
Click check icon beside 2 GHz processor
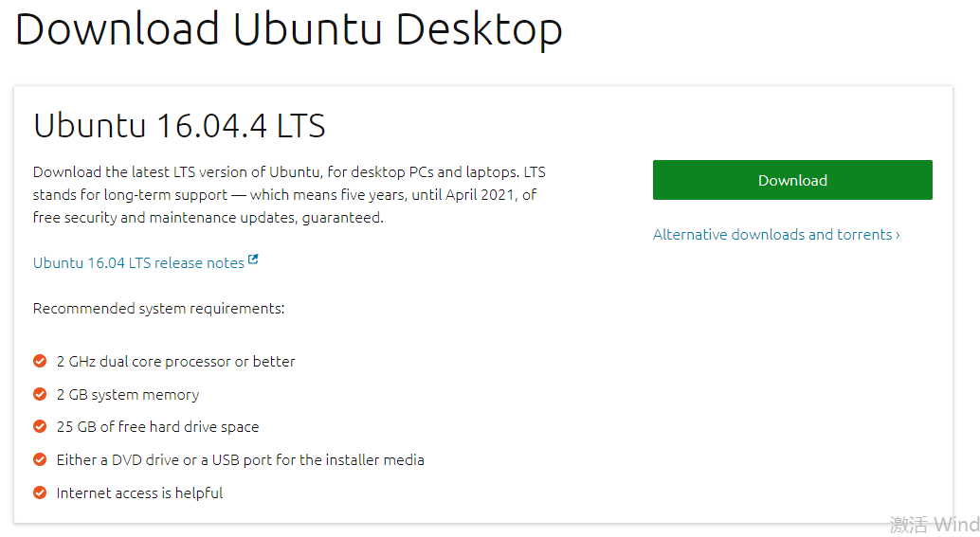(x=40, y=361)
